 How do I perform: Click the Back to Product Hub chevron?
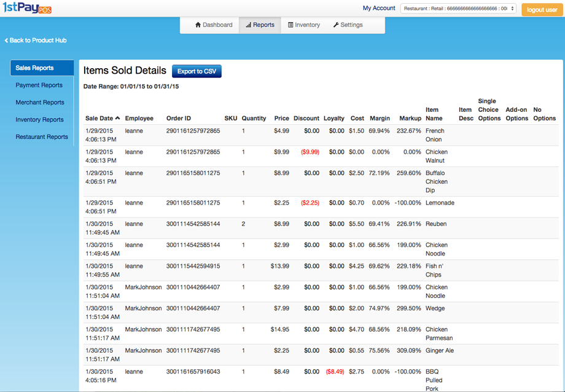(x=6, y=41)
